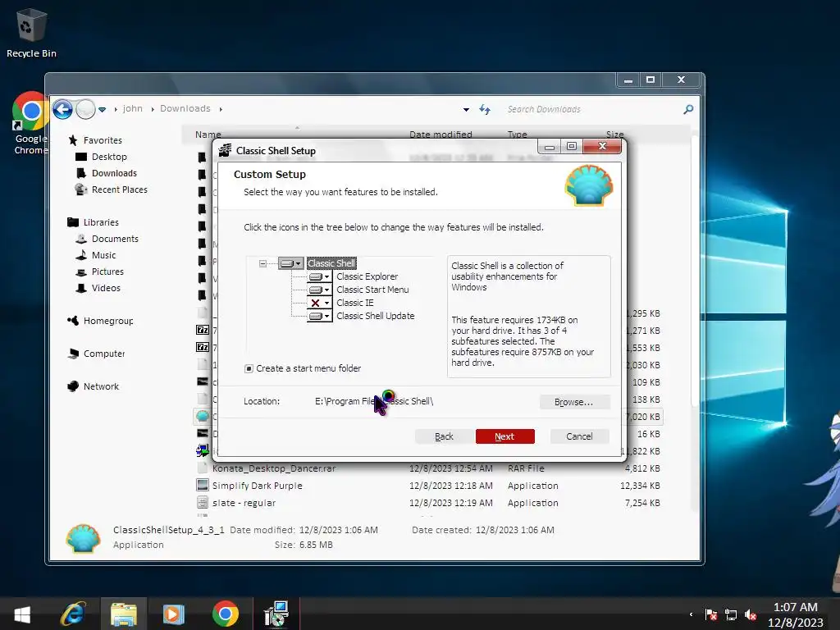This screenshot has width=840, height=630.
Task: Open Favorites in the navigation pane
Action: point(103,140)
